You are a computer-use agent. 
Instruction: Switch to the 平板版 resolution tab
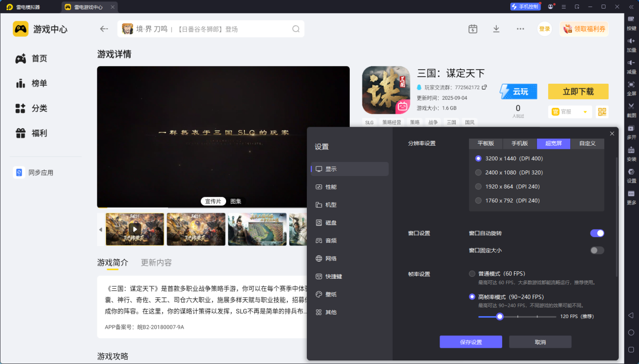pos(486,144)
